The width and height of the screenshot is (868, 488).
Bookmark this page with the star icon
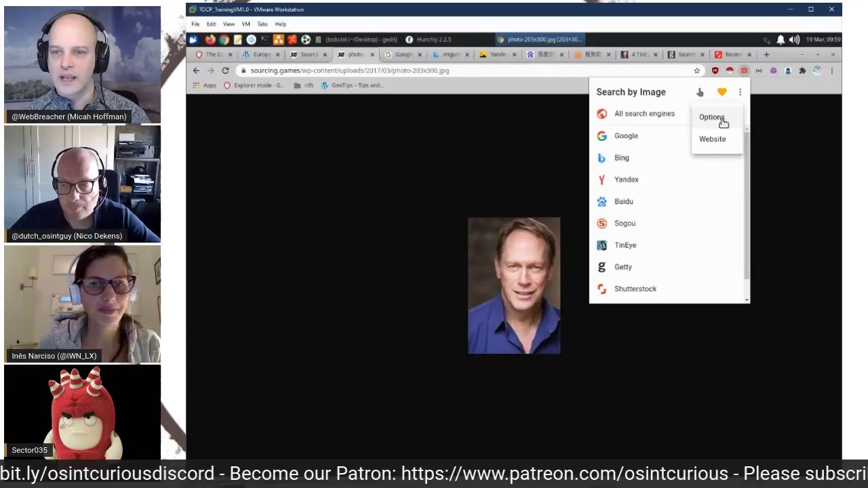[x=696, y=70]
